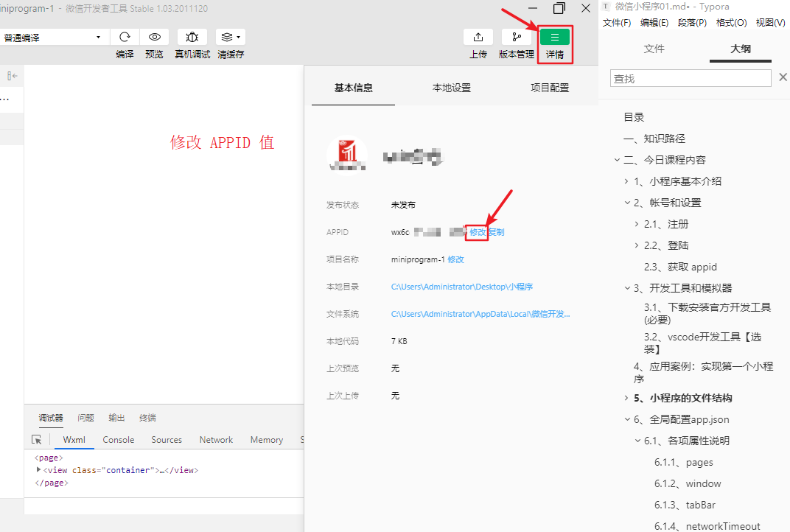790x532 pixels.
Task: Select the 输出 panel tab
Action: [x=116, y=418]
